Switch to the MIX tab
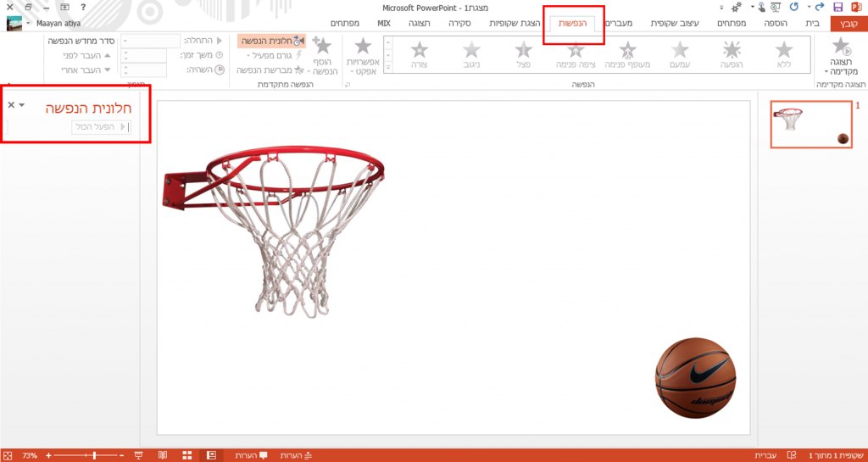868x462 pixels. 384,23
